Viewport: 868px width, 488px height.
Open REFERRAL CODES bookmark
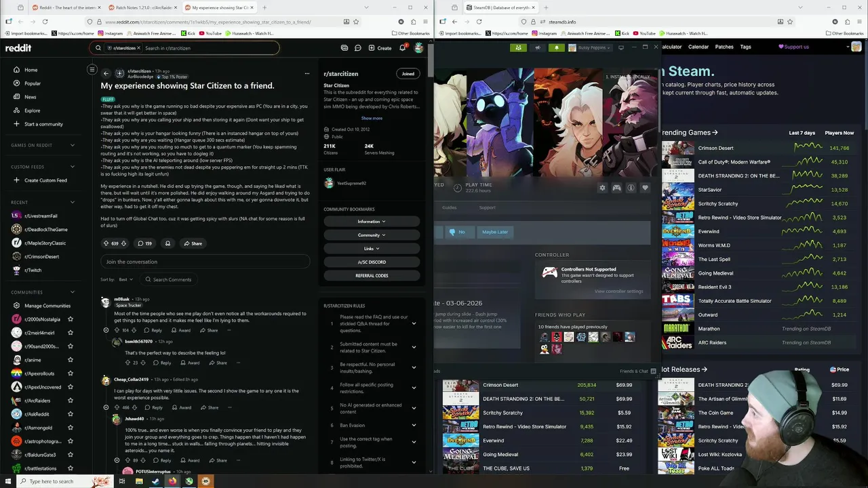(x=372, y=276)
